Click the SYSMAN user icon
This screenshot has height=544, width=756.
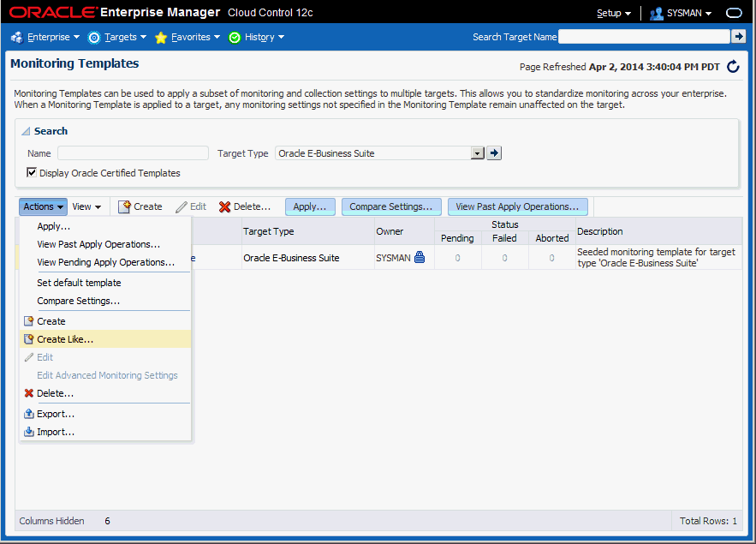pyautogui.click(x=656, y=14)
